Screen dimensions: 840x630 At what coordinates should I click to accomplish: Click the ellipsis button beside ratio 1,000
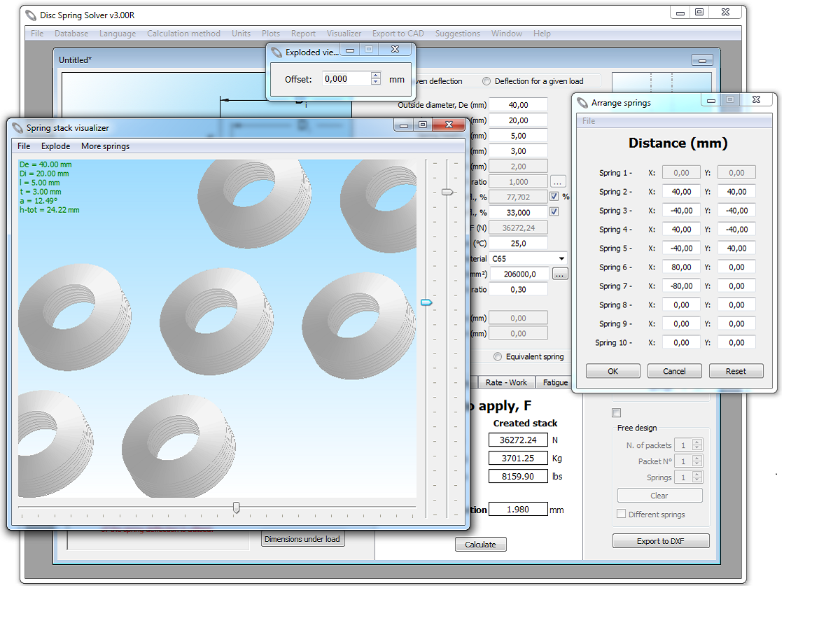point(558,181)
